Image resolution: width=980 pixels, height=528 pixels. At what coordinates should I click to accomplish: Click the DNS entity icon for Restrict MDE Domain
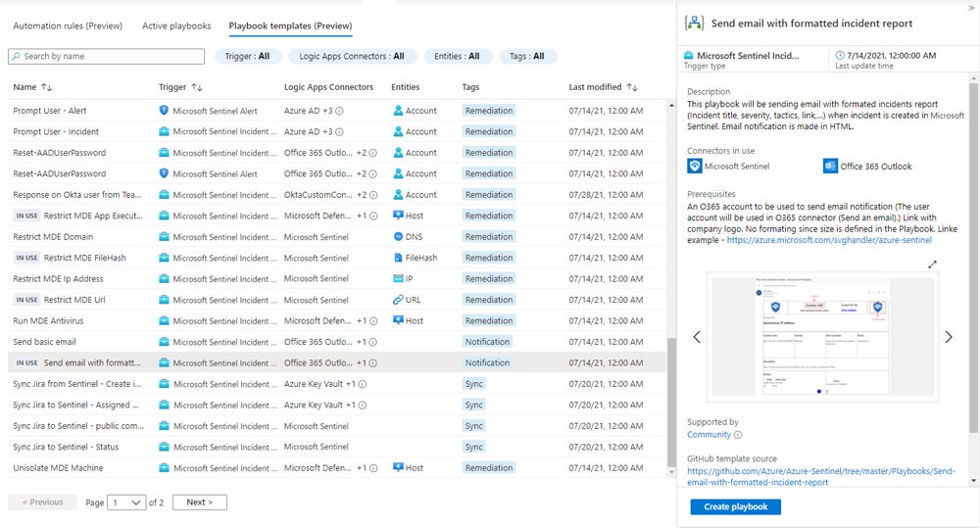pyautogui.click(x=398, y=237)
